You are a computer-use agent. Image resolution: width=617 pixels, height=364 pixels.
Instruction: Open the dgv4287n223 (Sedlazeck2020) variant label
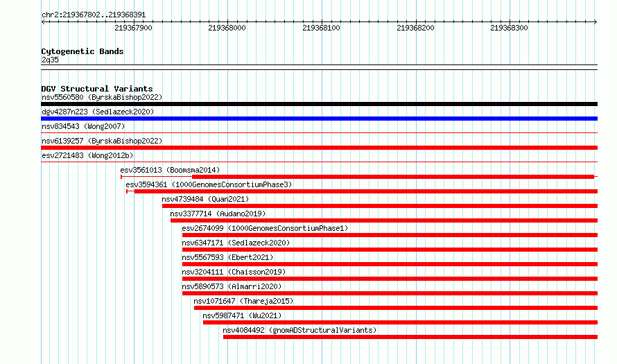(98, 112)
